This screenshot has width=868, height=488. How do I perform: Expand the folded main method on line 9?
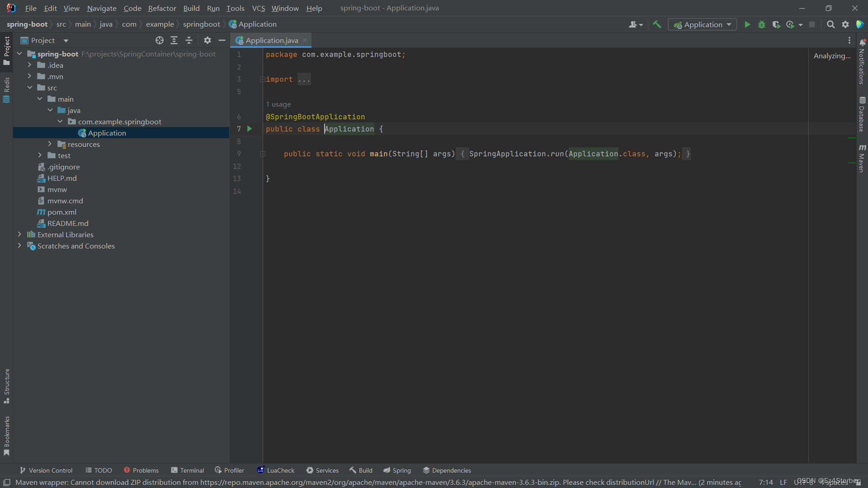pyautogui.click(x=263, y=154)
